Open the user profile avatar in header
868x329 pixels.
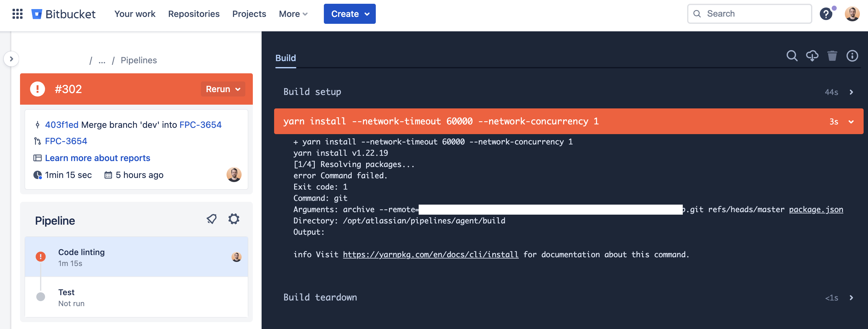(x=852, y=14)
